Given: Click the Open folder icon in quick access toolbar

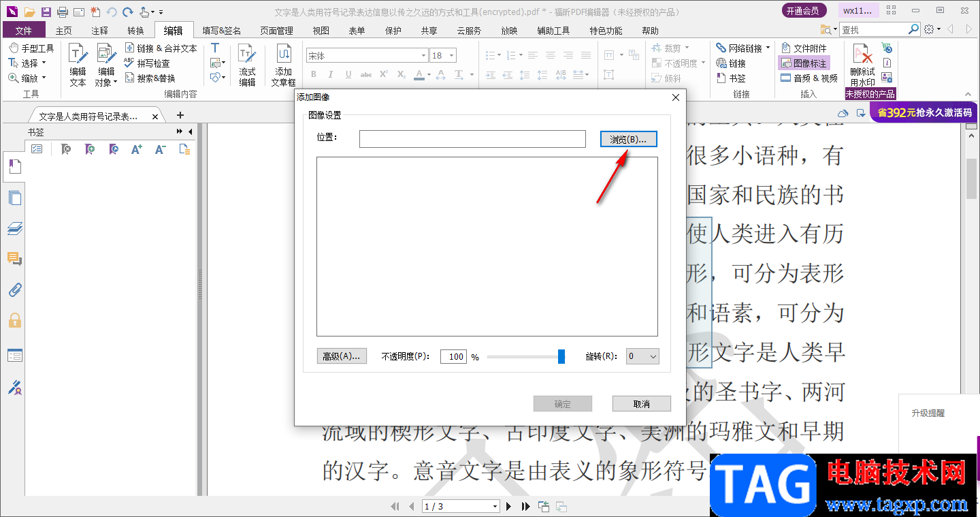Looking at the screenshot, I should tap(29, 12).
